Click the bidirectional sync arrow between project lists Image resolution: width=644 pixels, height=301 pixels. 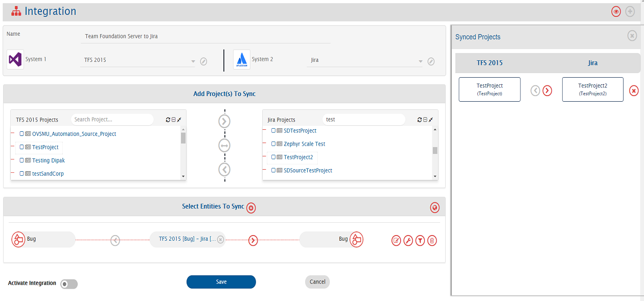224,146
